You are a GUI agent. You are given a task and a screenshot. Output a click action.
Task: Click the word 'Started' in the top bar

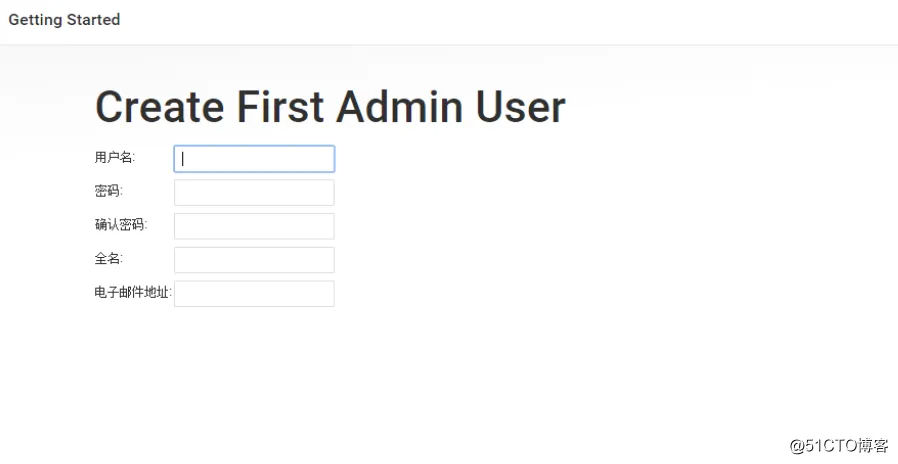pos(94,20)
